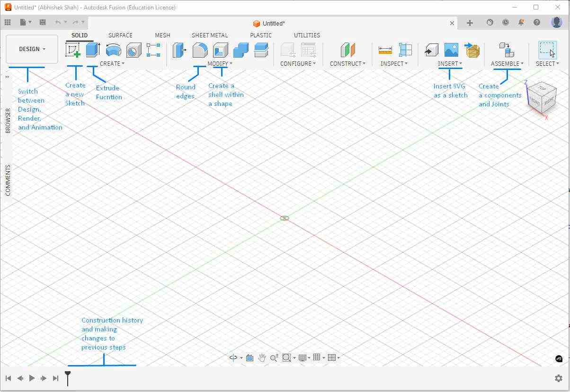Select the Shell tool

(220, 50)
